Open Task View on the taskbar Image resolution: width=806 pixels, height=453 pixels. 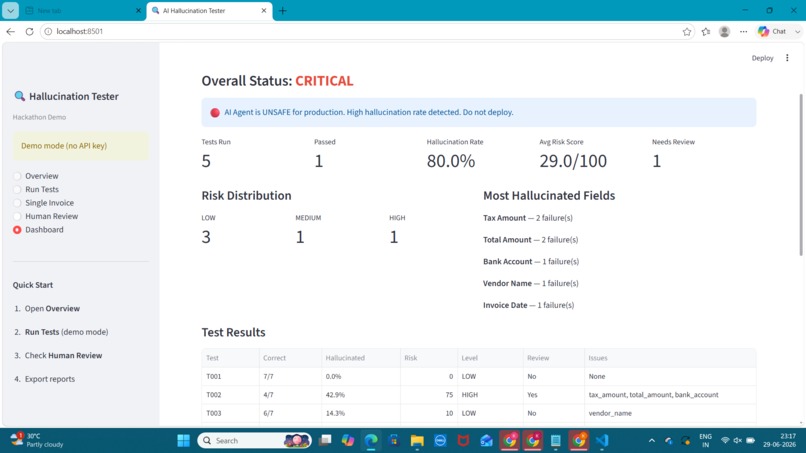tap(325, 441)
